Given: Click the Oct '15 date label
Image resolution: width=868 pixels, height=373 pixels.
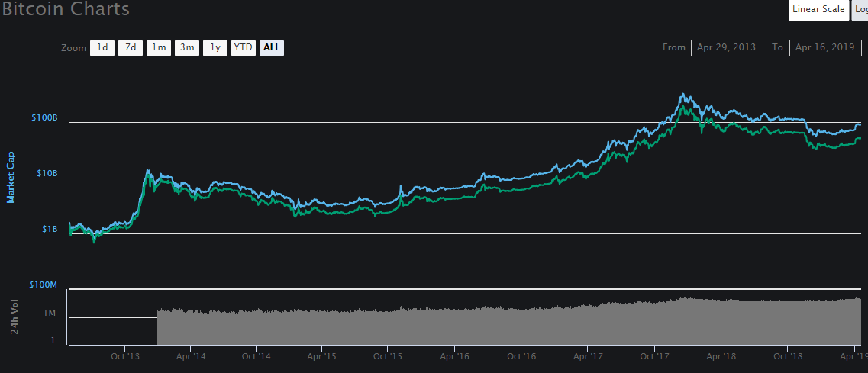Looking at the screenshot, I should tap(389, 356).
